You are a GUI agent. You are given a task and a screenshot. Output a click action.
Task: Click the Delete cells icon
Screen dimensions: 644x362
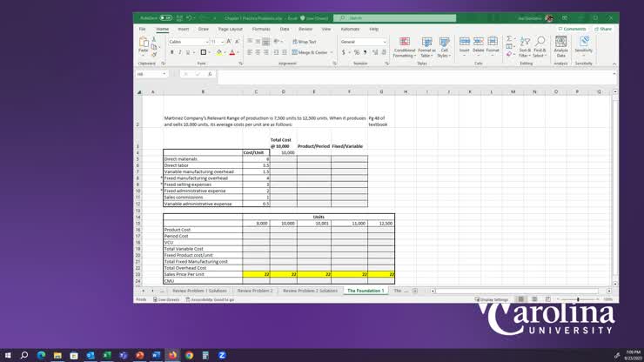(x=478, y=44)
